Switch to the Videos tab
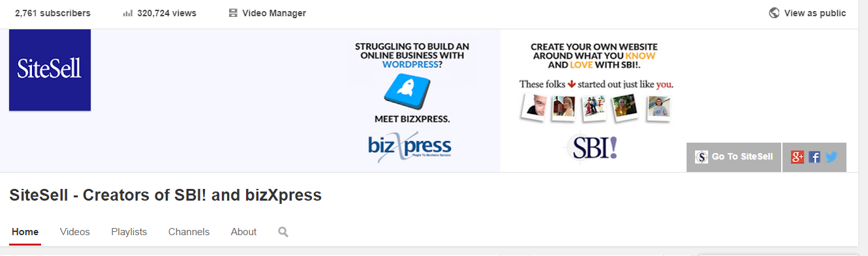The image size is (868, 256). [x=75, y=232]
